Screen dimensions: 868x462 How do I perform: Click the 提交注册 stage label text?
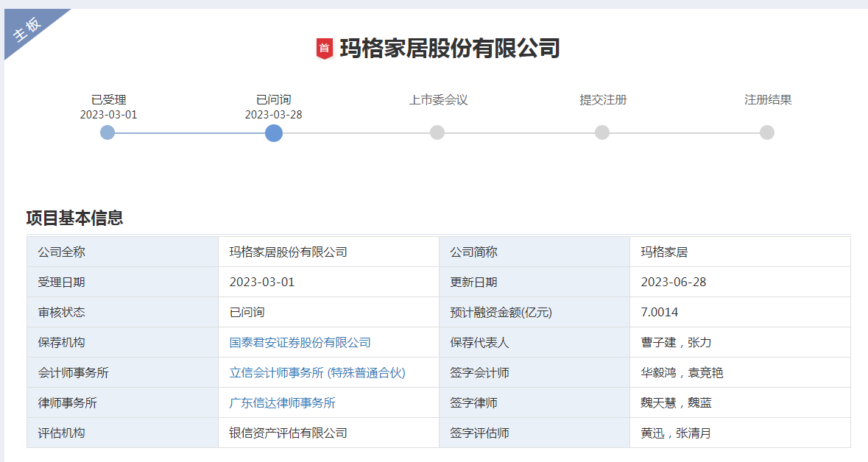(x=603, y=100)
